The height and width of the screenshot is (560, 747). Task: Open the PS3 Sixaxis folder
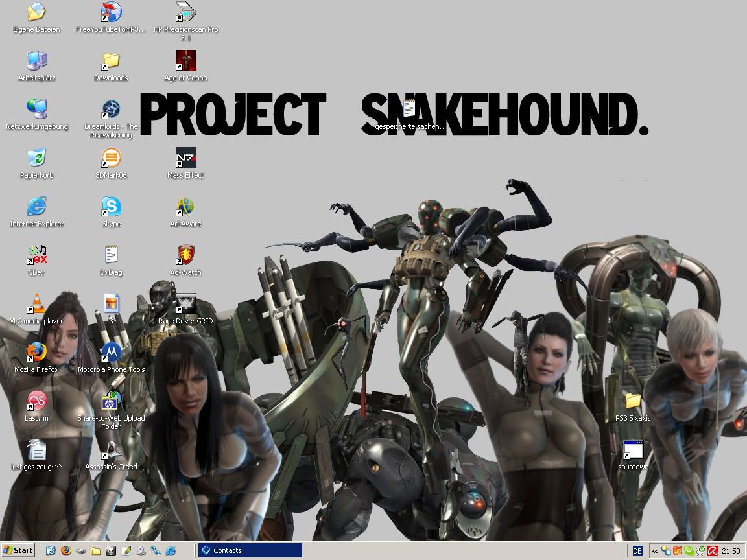[x=633, y=406]
